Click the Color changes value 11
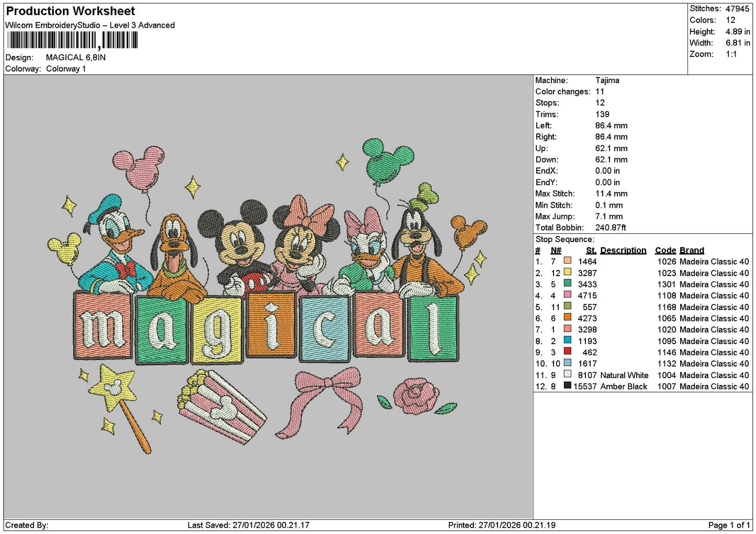This screenshot has height=534, width=756. (x=600, y=92)
